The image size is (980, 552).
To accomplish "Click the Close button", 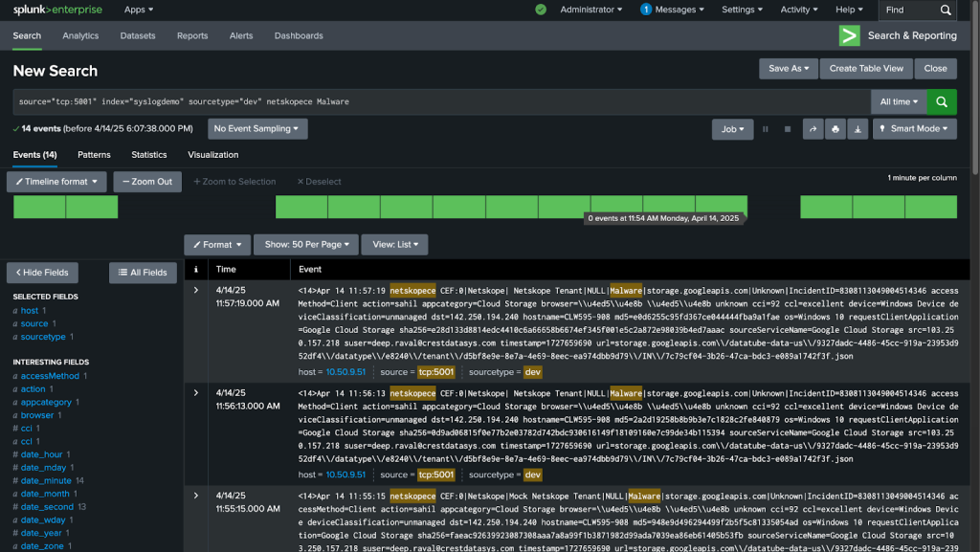I will pyautogui.click(x=936, y=69).
